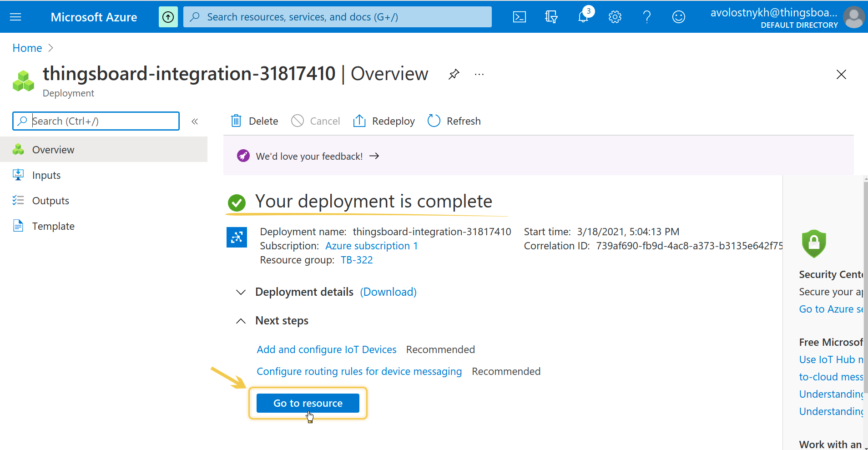Close the deployment overview blade

coord(841,74)
